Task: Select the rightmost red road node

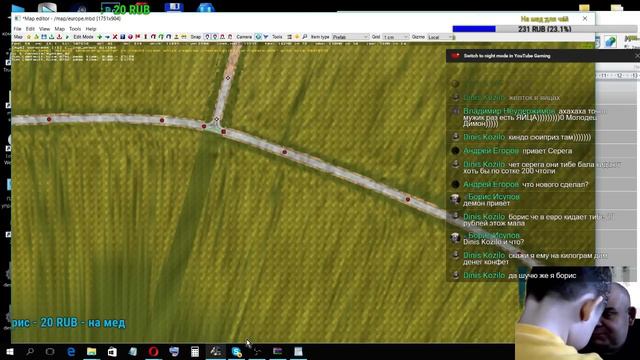Action: (x=407, y=199)
